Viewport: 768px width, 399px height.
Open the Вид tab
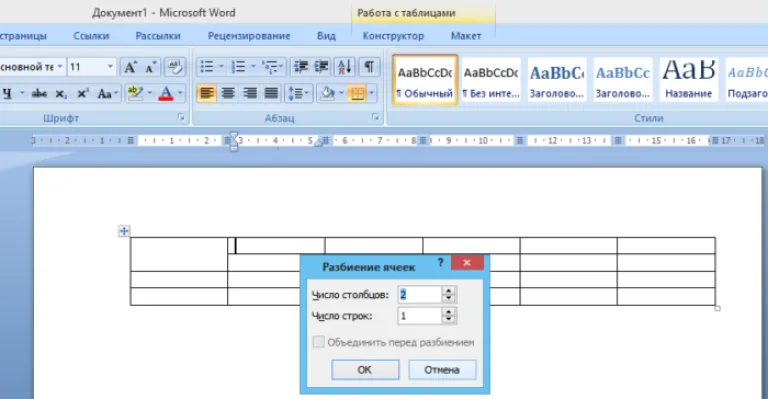pos(326,36)
